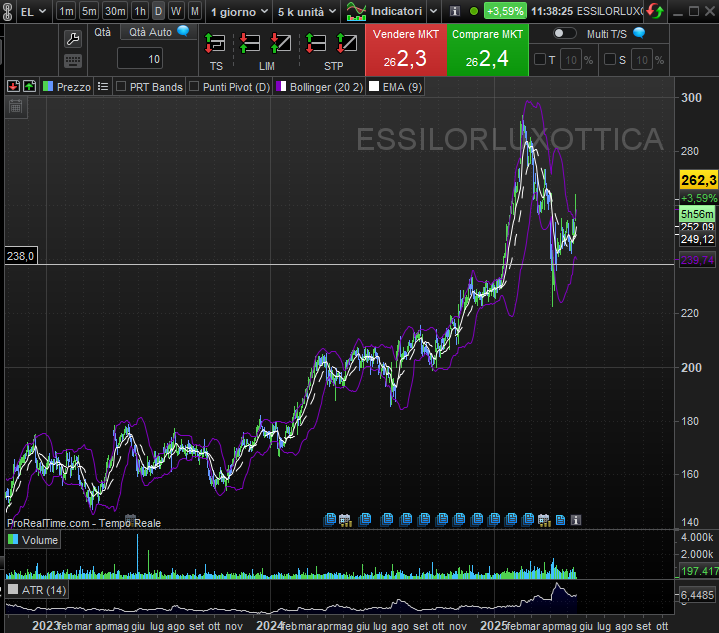This screenshot has height=633, width=719.
Task: Click the Qtà Auto help bubble
Action: coord(183,31)
